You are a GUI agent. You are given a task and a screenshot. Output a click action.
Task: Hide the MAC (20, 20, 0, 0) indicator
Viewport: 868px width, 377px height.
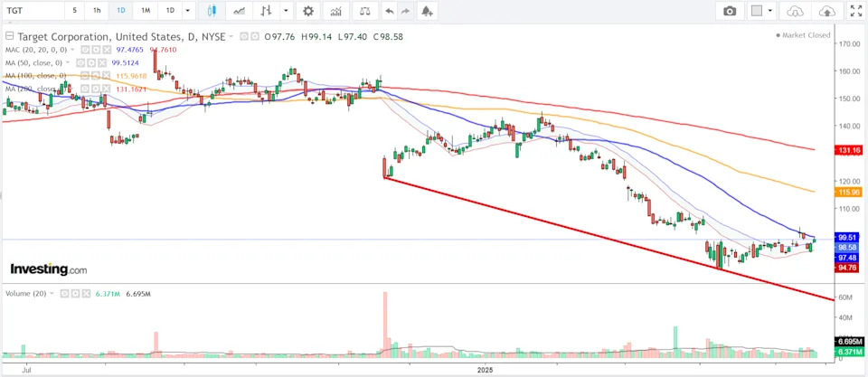[85, 50]
